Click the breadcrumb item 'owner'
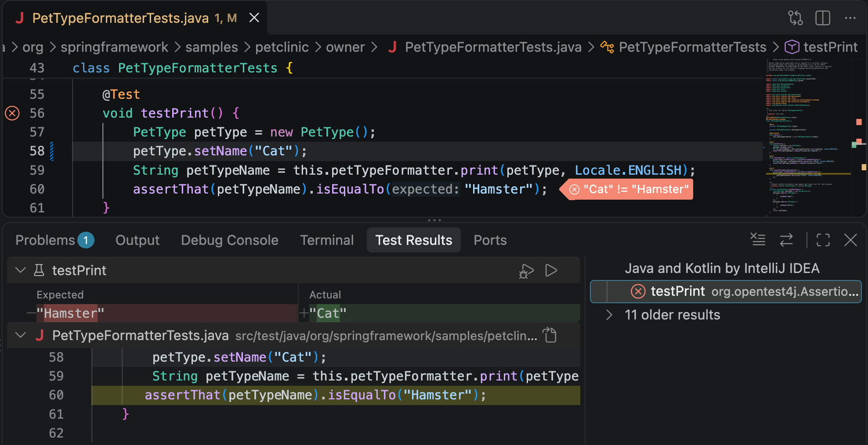The image size is (868, 445). pos(345,47)
